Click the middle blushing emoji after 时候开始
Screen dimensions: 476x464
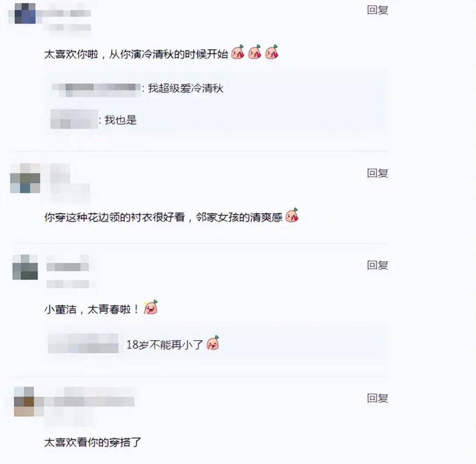(255, 52)
